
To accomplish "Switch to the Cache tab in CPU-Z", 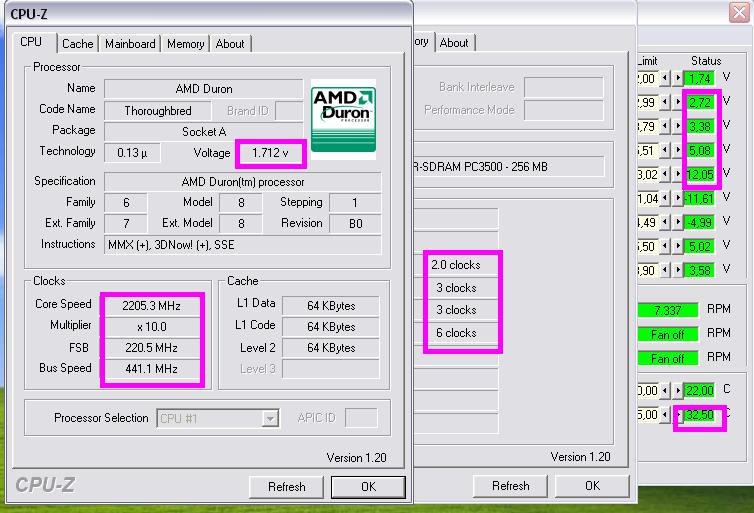I will (x=77, y=44).
